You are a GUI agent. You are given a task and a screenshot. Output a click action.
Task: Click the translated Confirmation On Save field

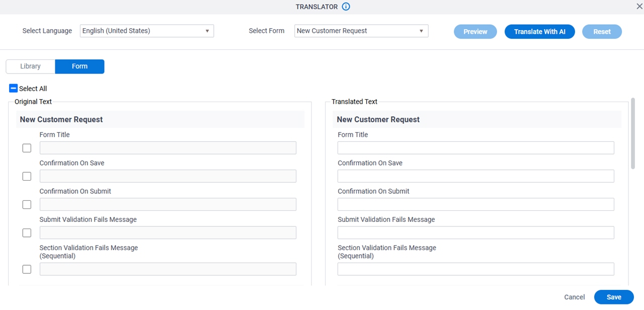[x=476, y=176]
